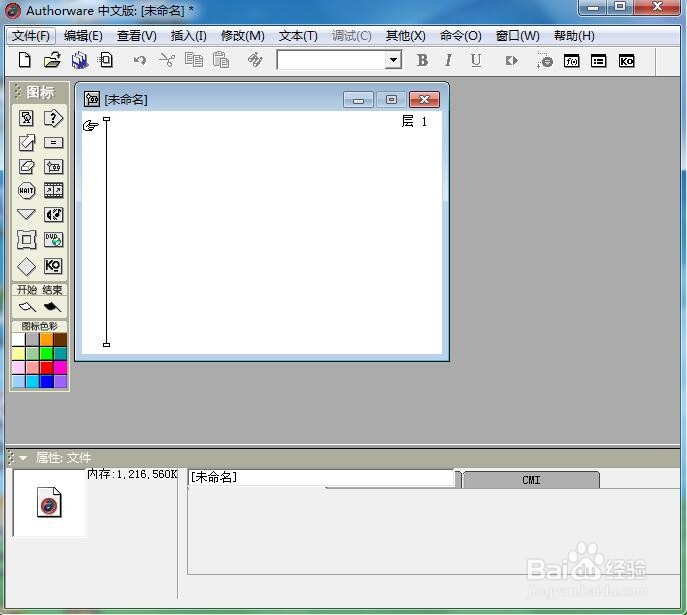Image resolution: width=687 pixels, height=615 pixels.
Task: Choose the DVD icon in the palette
Action: pos(53,239)
